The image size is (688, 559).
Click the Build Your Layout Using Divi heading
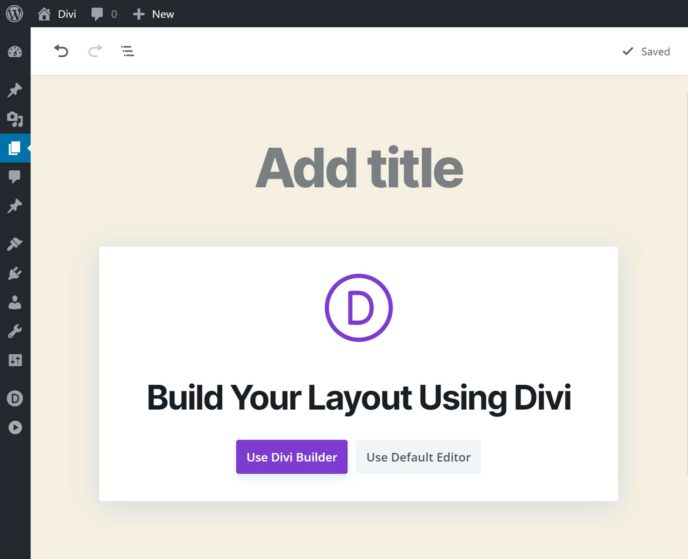point(359,398)
